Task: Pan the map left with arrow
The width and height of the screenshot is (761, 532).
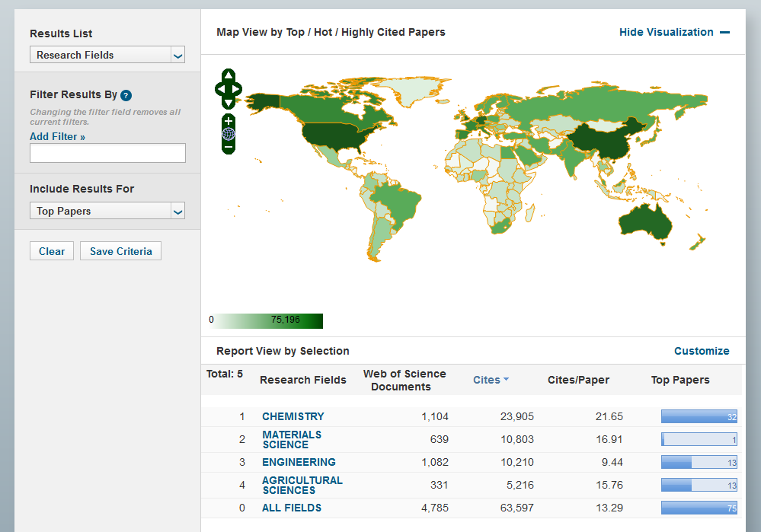Action: (x=220, y=89)
